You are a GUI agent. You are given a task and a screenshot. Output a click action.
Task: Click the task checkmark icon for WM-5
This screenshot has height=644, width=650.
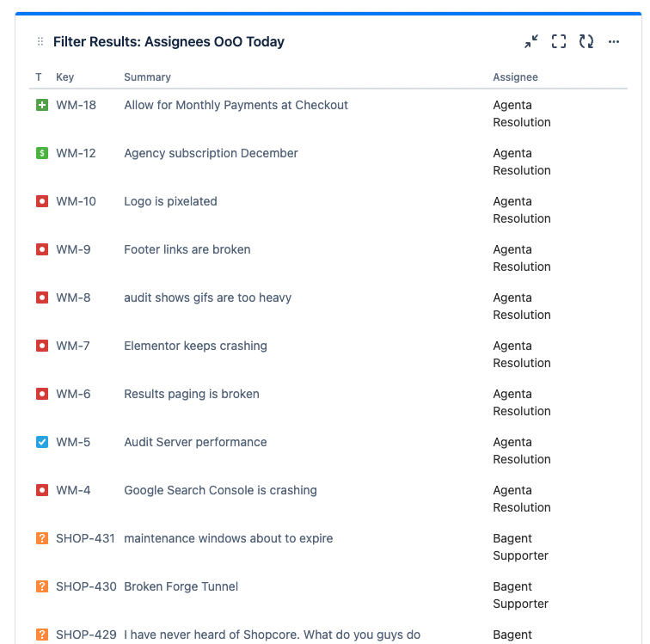pos(42,442)
